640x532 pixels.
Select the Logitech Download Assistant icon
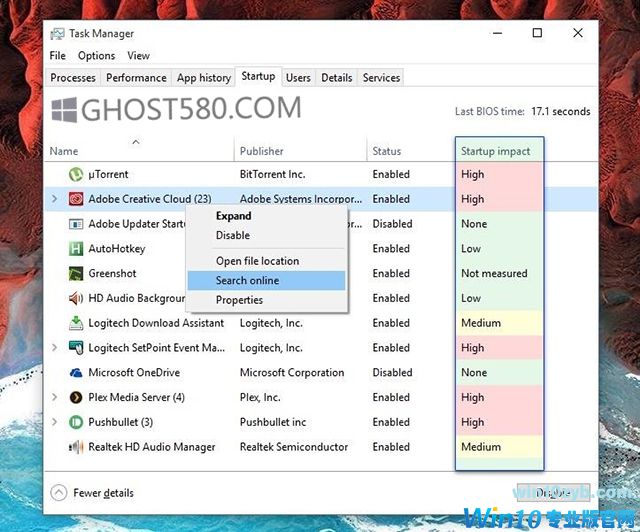pyautogui.click(x=76, y=323)
